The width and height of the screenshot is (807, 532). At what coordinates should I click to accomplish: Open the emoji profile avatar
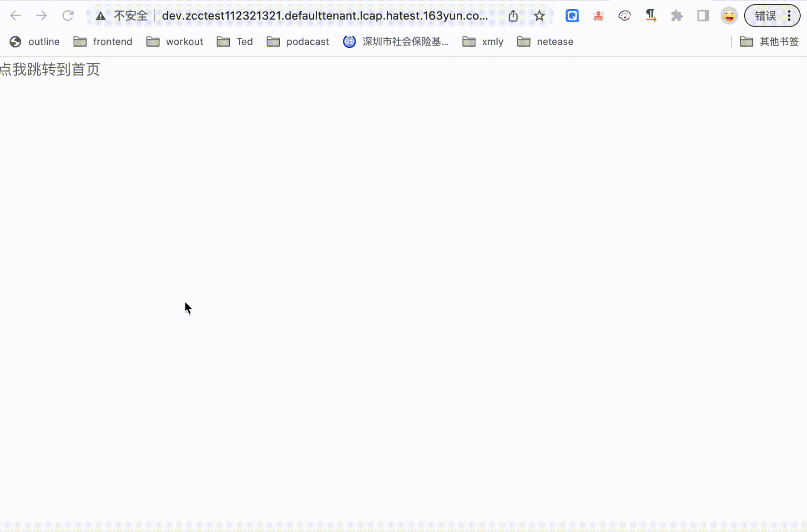(729, 16)
